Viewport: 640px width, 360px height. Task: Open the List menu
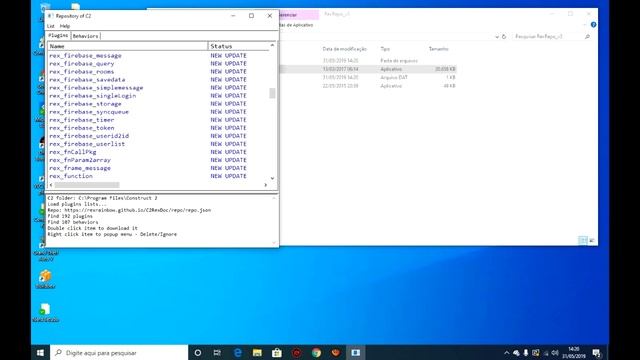tap(51, 26)
